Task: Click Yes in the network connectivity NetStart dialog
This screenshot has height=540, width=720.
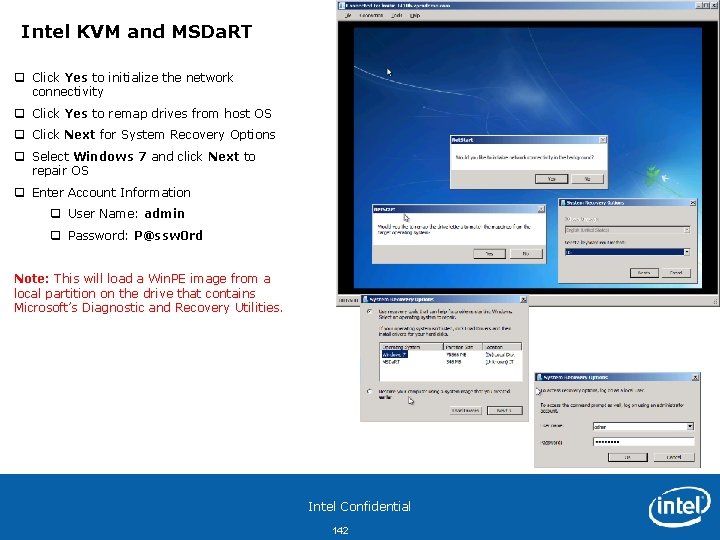Action: click(x=551, y=179)
